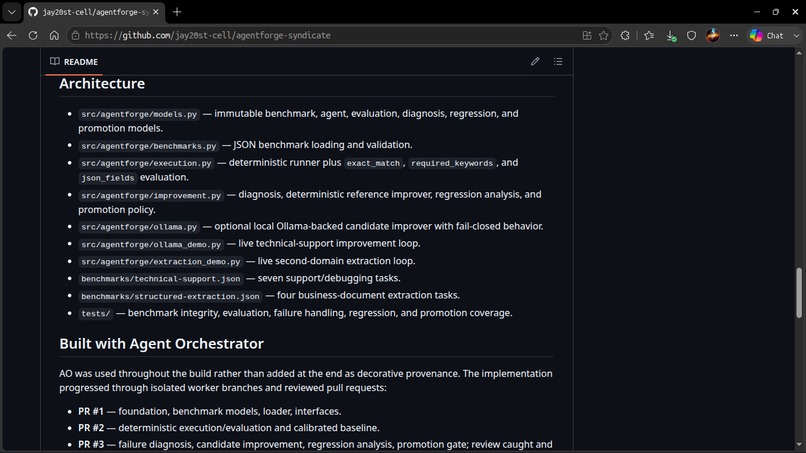This screenshot has width=806, height=453.
Task: Click the PR #3 list entry
Action: pyautogui.click(x=315, y=444)
